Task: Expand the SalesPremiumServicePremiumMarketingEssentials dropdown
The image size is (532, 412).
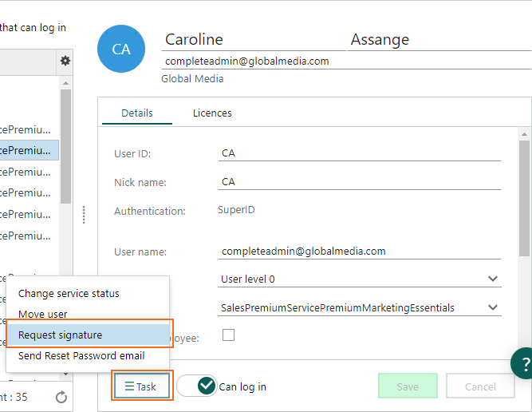Action: 359,307
